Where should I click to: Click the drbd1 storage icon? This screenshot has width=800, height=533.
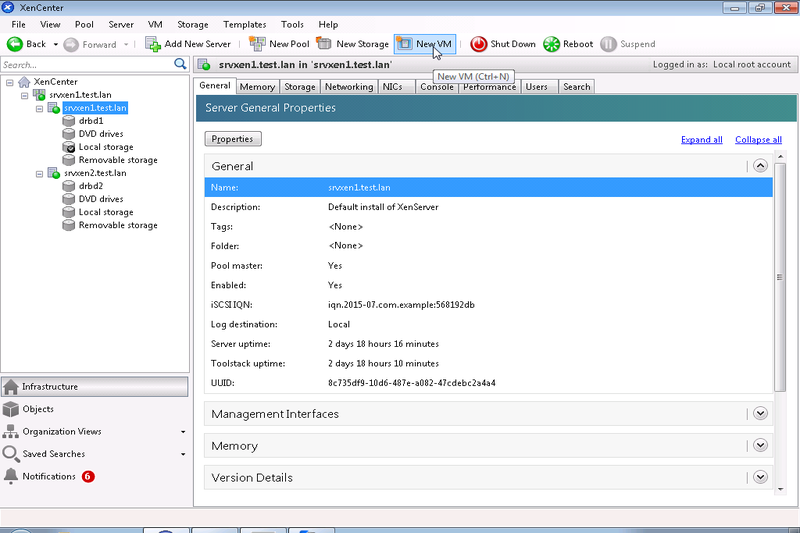pyautogui.click(x=69, y=121)
